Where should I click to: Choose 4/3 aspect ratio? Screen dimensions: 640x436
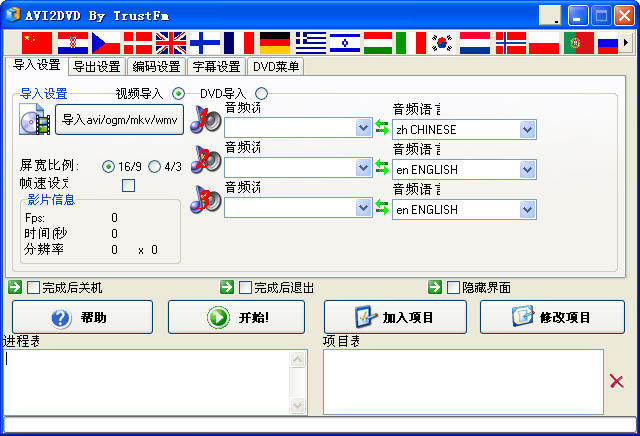point(154,167)
